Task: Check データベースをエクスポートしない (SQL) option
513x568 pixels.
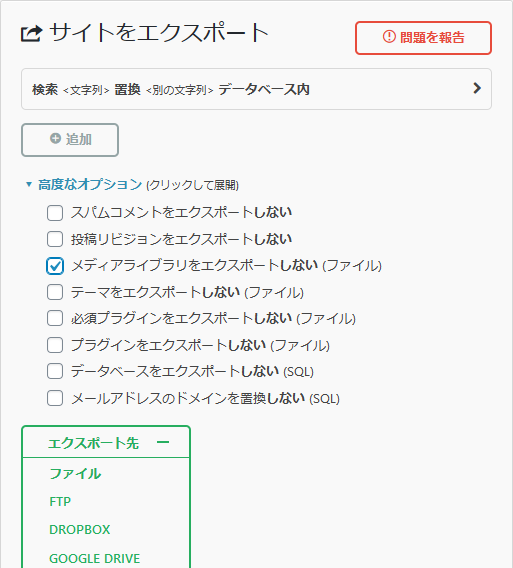Action: 55,371
